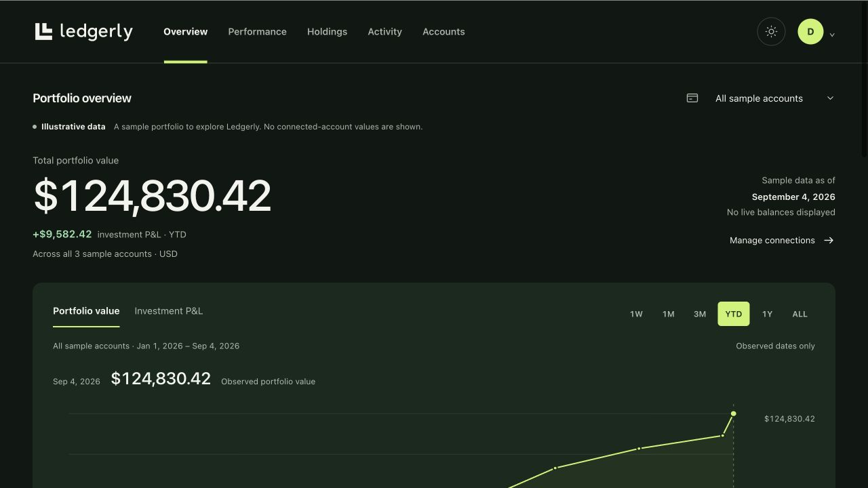Click the Observed portfolio value label
Screen dimensions: 868x488
click(268, 382)
